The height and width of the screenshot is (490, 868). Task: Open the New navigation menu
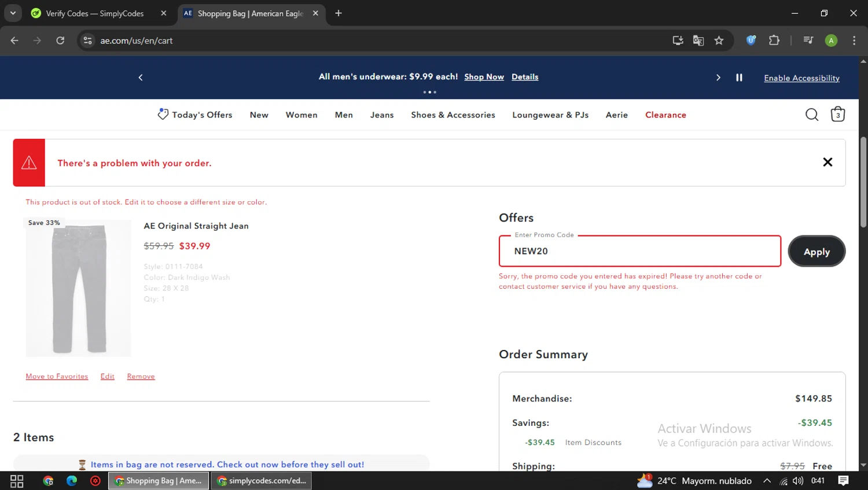point(259,115)
